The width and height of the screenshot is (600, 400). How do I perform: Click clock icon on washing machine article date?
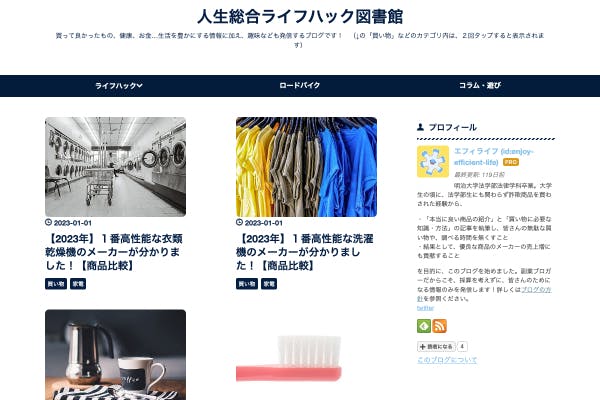(x=239, y=222)
